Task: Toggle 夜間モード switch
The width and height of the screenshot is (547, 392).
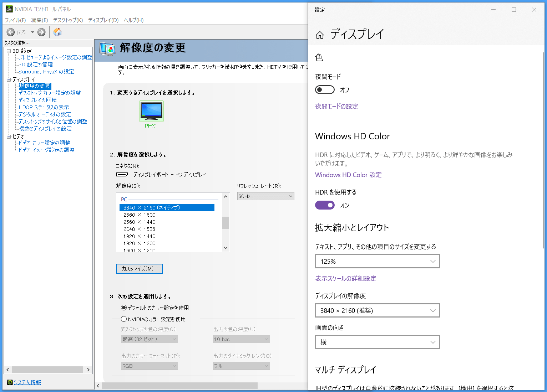Action: [x=325, y=90]
